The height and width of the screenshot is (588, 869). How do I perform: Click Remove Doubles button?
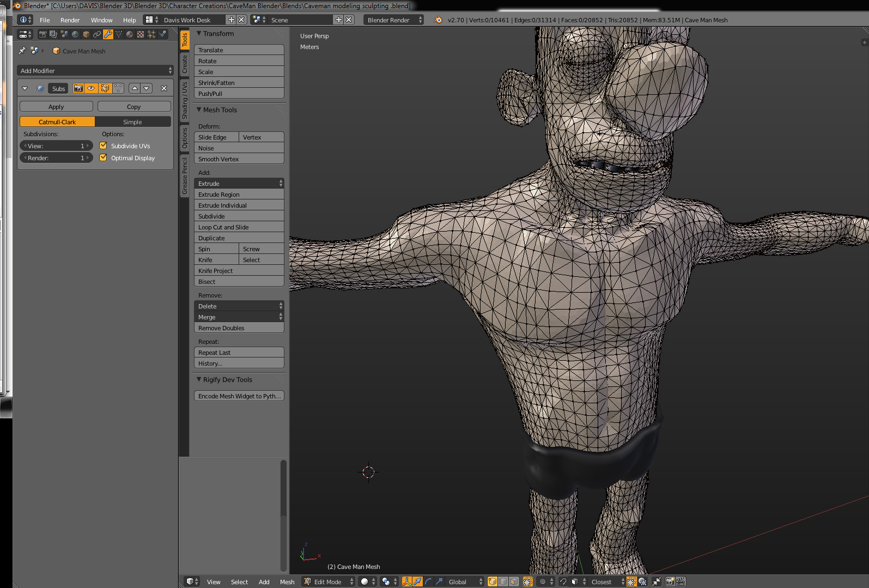pyautogui.click(x=239, y=328)
